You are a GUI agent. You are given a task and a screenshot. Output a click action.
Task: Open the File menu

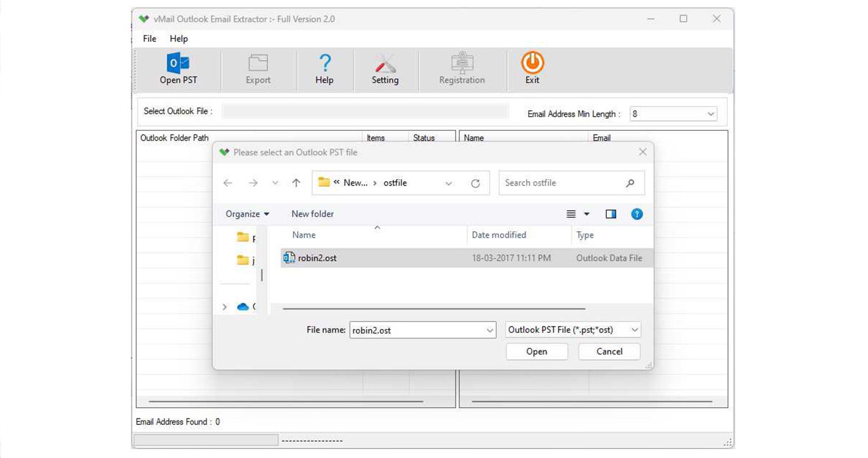tap(149, 39)
